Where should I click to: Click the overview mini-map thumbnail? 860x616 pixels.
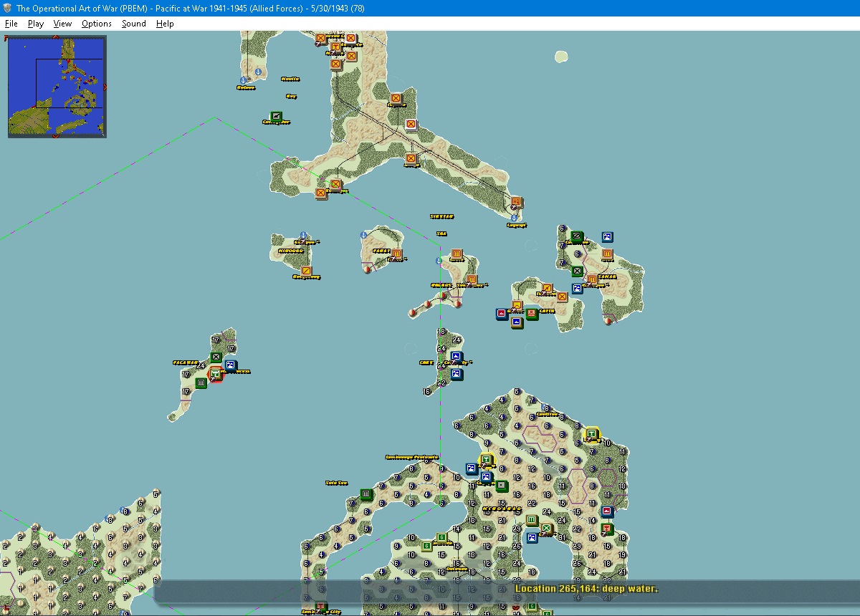click(57, 87)
